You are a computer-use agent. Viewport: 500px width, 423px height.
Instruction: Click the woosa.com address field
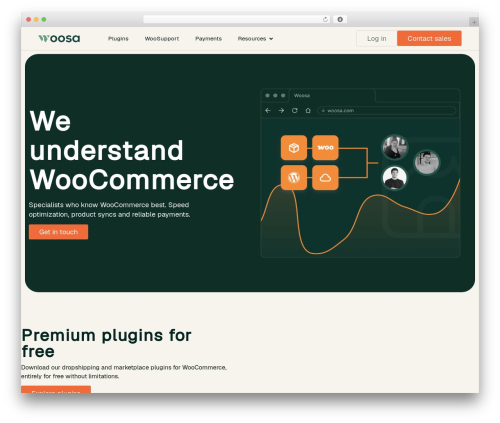pos(387,110)
